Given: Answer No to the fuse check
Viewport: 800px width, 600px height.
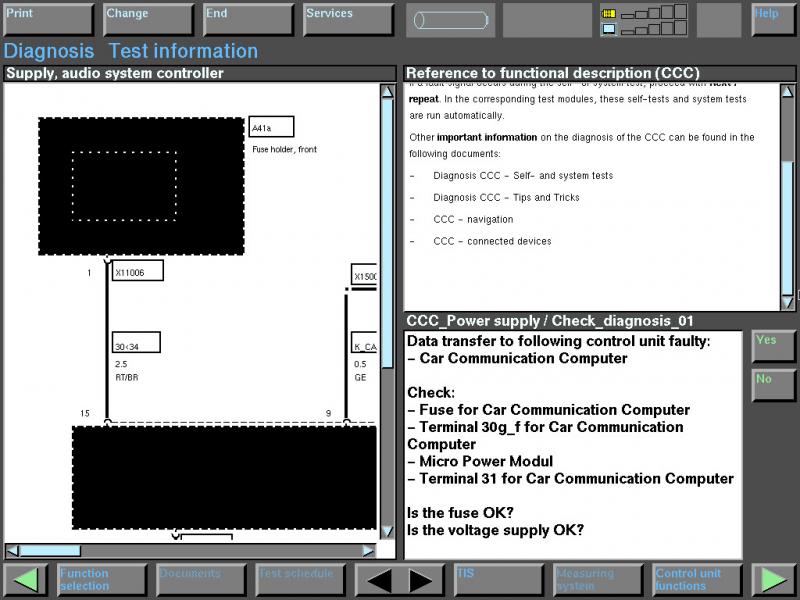Looking at the screenshot, I should 773,385.
